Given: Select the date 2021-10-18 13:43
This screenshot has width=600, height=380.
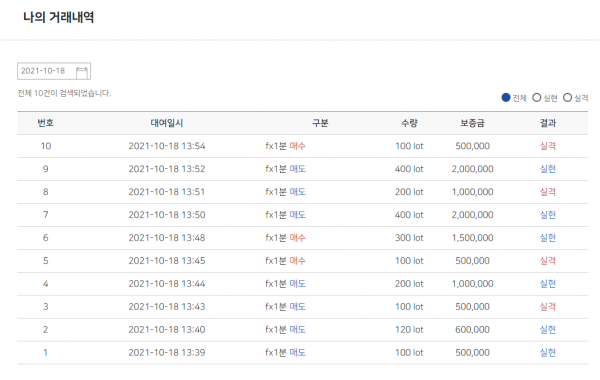Looking at the screenshot, I should [167, 307].
